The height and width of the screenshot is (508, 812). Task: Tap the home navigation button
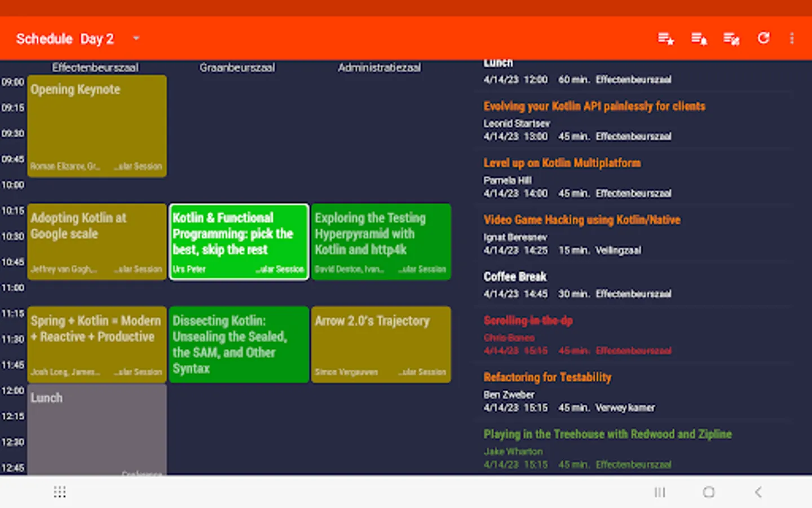pos(709,492)
